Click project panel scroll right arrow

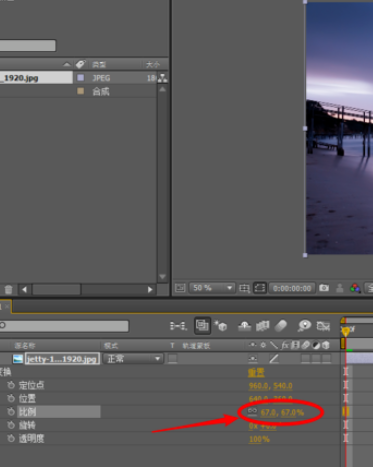[150, 289]
